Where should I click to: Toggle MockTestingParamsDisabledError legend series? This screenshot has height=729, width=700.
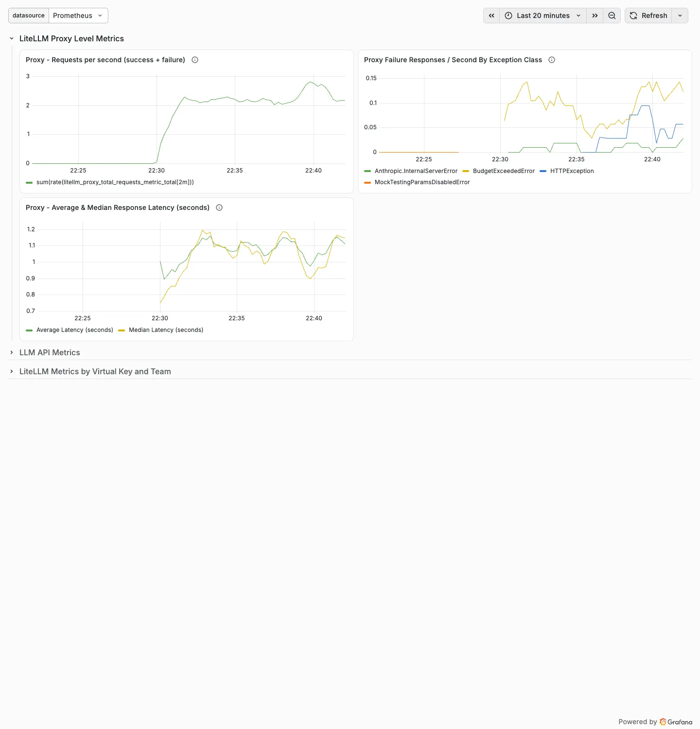pyautogui.click(x=422, y=182)
